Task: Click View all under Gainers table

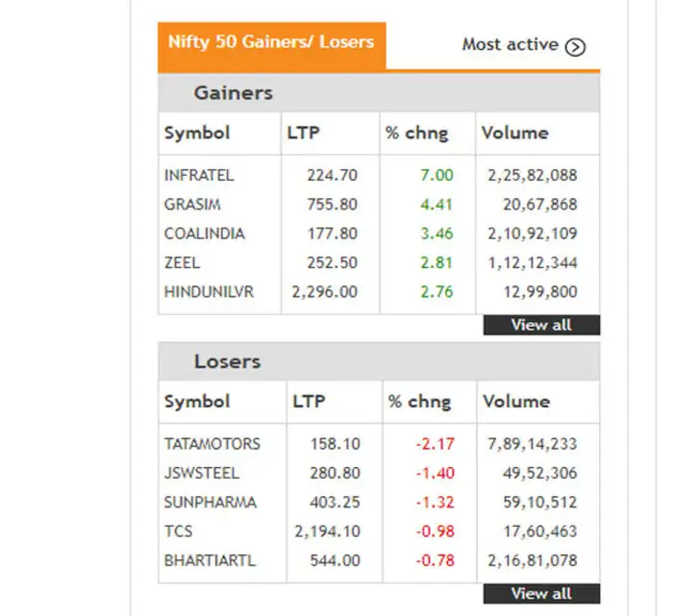Action: click(541, 325)
